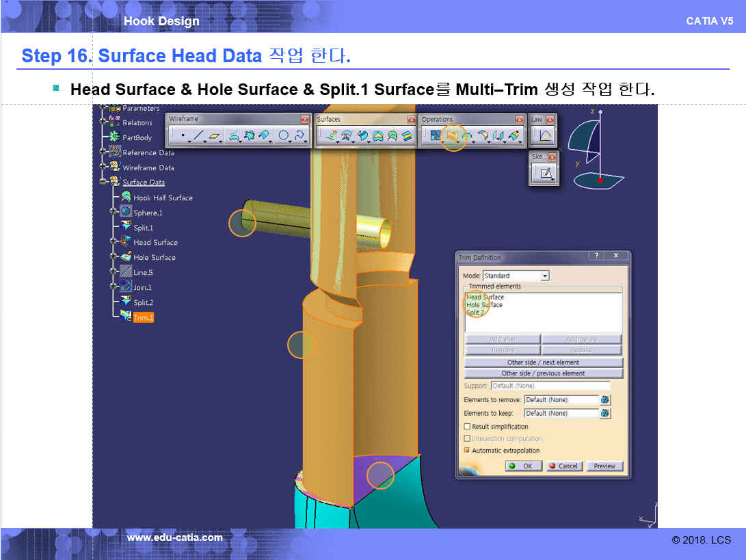The height and width of the screenshot is (560, 746).
Task: Launch the Sketcher tool icon
Action: pos(545,174)
